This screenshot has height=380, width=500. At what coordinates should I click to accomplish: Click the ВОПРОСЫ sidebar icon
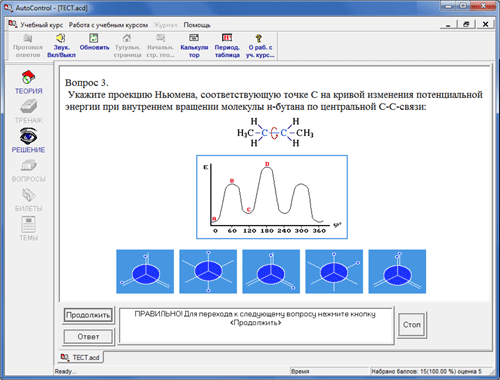(x=28, y=171)
